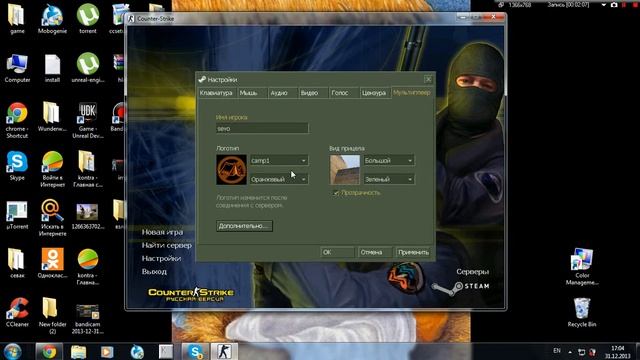Click the Steam logo in Counter-Strike

click(x=460, y=287)
